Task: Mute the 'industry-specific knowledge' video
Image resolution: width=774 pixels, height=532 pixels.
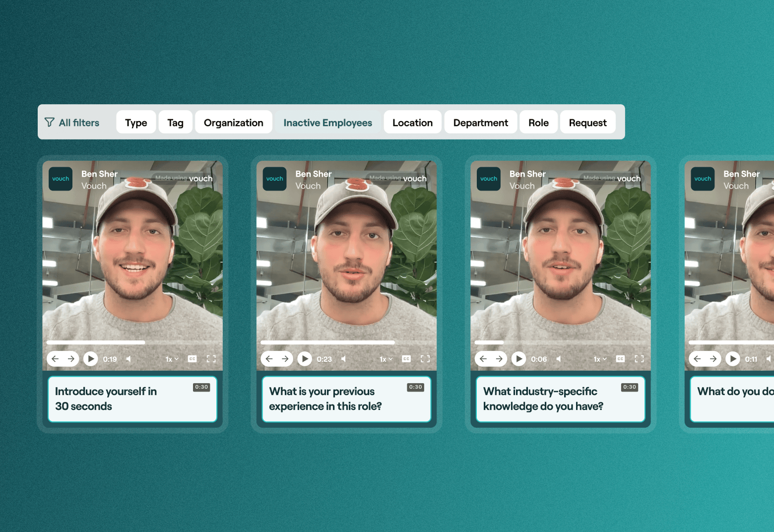Action: point(558,359)
